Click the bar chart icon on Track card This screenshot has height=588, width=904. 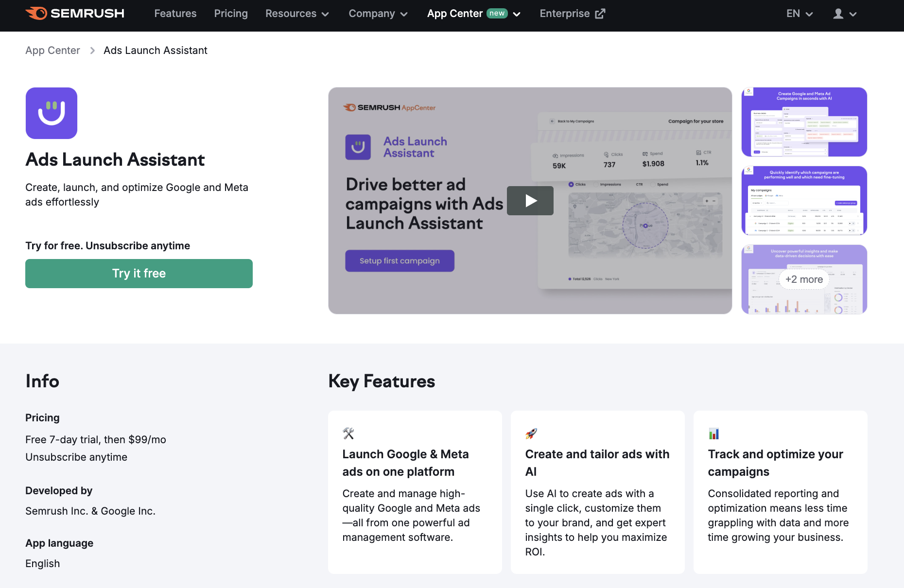coord(714,433)
